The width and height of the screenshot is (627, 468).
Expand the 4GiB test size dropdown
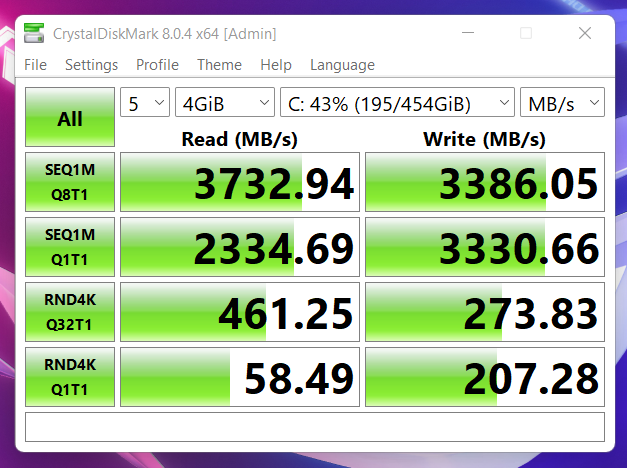[224, 102]
